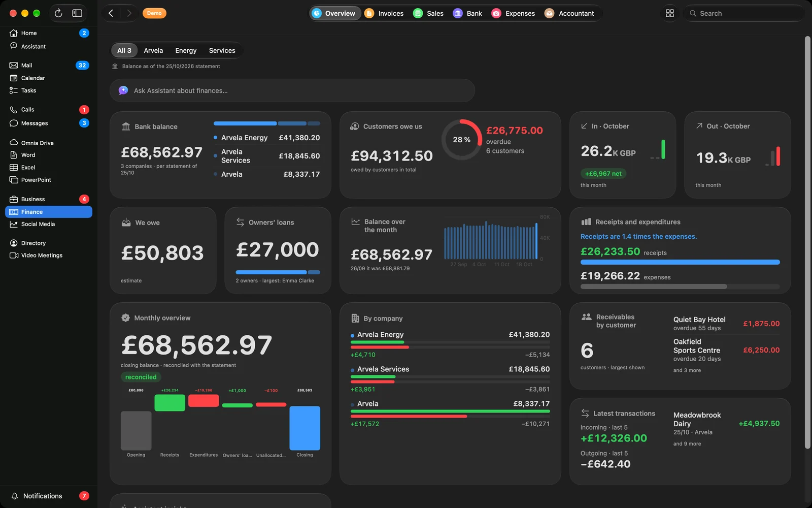Toggle the sidebar panel icon
Screen dimensions: 812x508
click(x=77, y=13)
